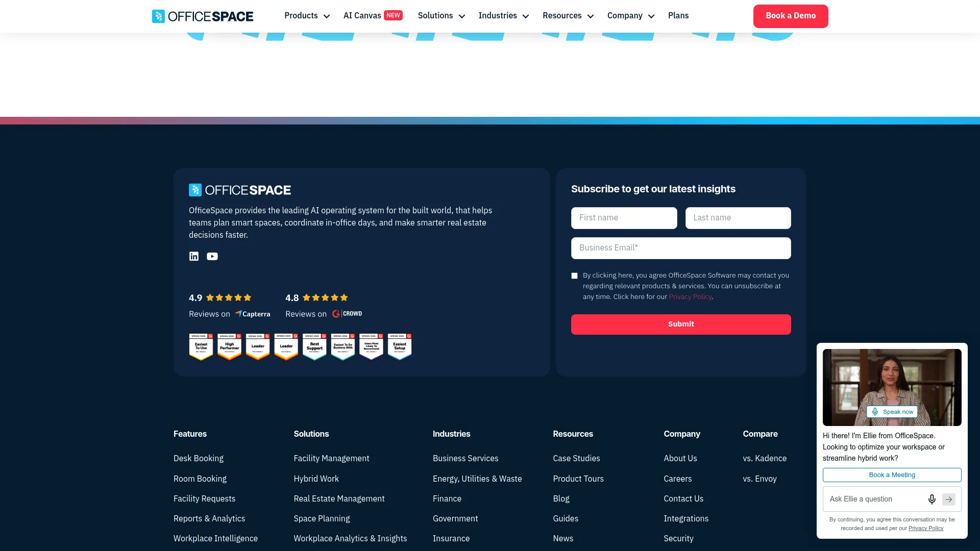Open the Desk Booking footer link
The width and height of the screenshot is (980, 551).
tap(199, 459)
